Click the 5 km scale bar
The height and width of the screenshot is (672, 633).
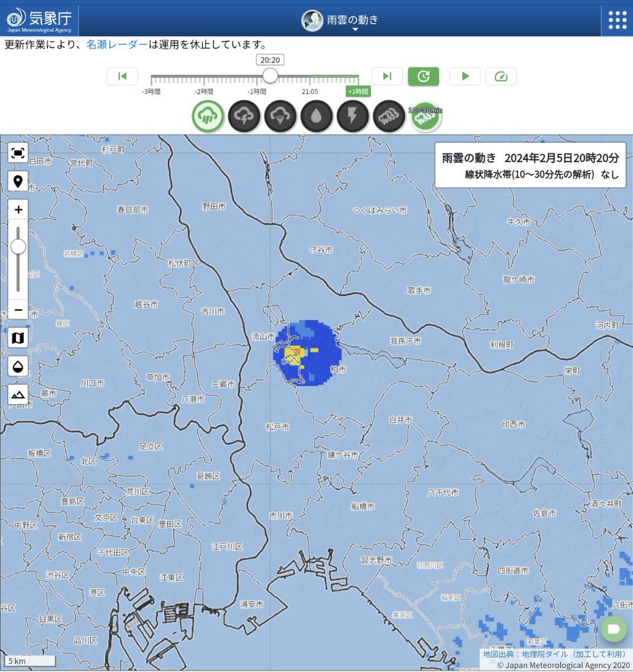[31, 661]
